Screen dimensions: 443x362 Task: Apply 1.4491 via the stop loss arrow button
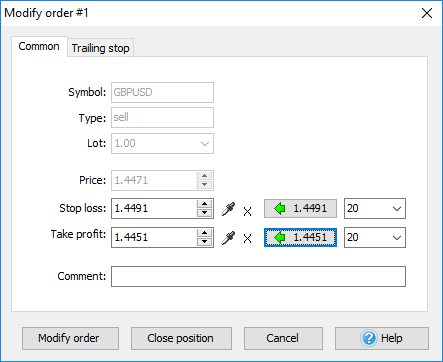[x=300, y=209]
